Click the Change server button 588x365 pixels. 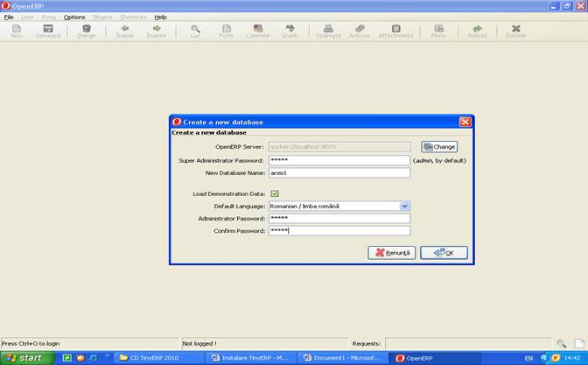(x=439, y=147)
